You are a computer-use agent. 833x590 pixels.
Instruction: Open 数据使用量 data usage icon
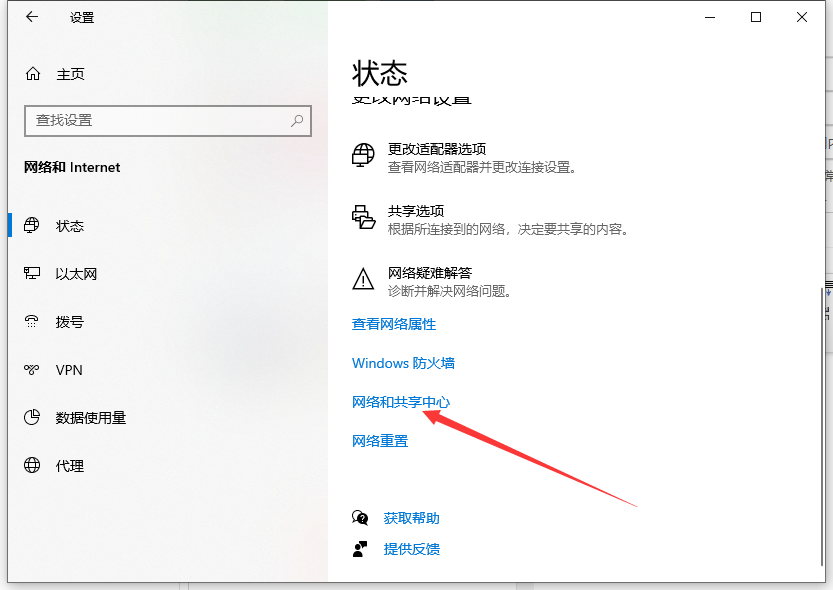click(33, 418)
